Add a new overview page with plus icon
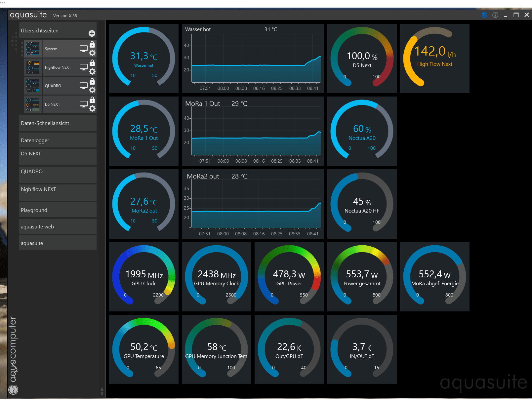The width and height of the screenshot is (532, 399). tap(92, 33)
